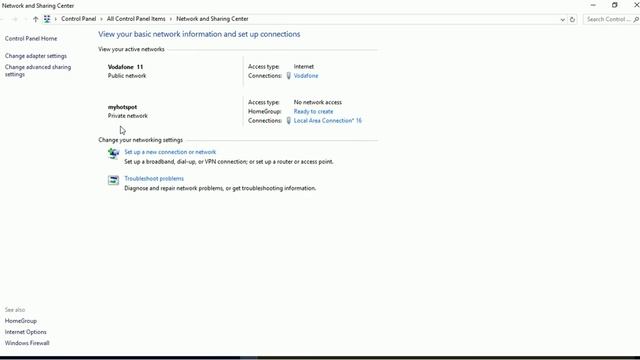Close the Network and Sharing Center window
The width and height of the screenshot is (640, 360).
636,5
